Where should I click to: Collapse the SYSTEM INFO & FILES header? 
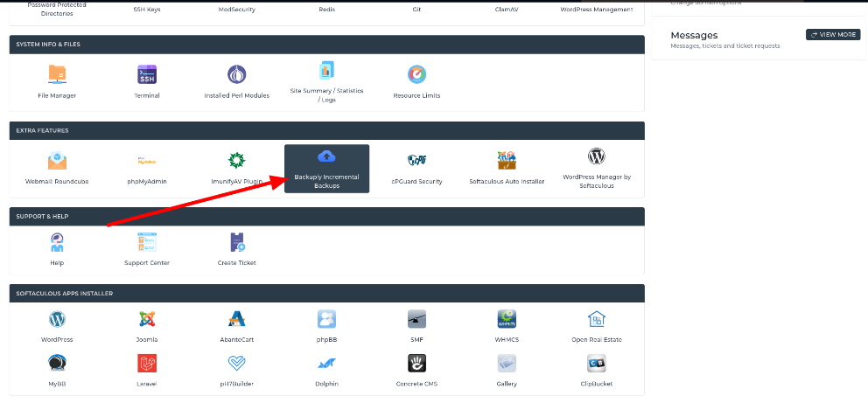(x=326, y=45)
